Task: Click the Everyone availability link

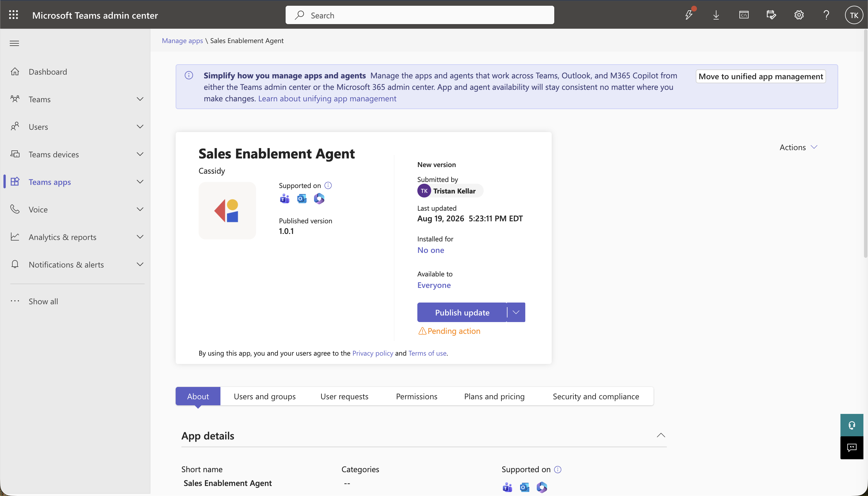Action: (434, 285)
